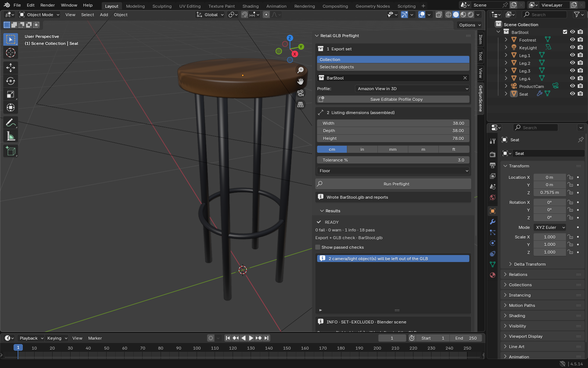Switch to the Shading workspace tab
The width and height of the screenshot is (588, 368).
point(250,6)
